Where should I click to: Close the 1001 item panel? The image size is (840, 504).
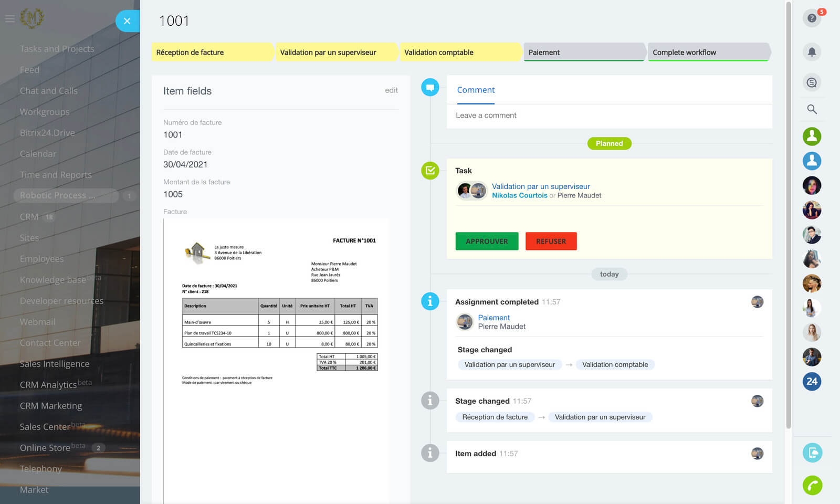tap(127, 21)
